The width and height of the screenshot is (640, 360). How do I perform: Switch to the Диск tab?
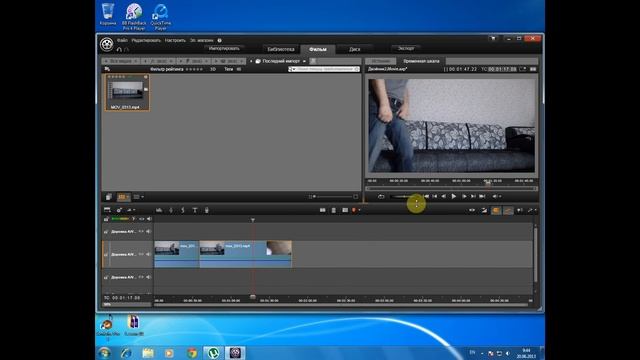355,49
